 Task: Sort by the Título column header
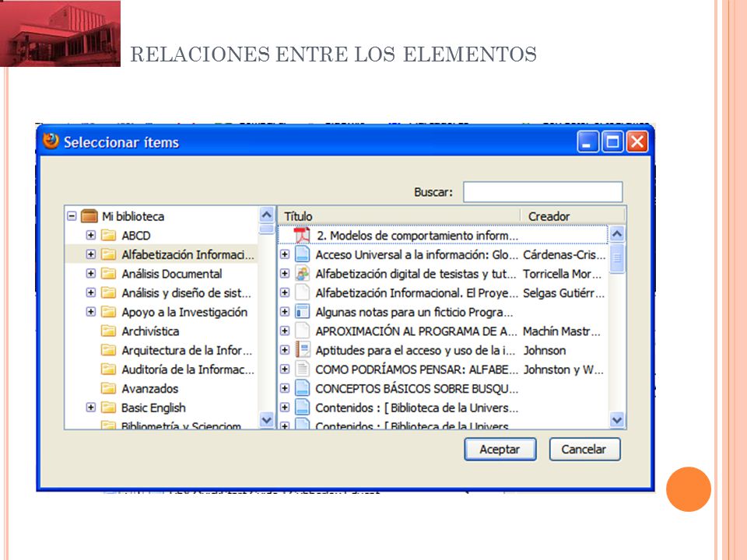399,216
